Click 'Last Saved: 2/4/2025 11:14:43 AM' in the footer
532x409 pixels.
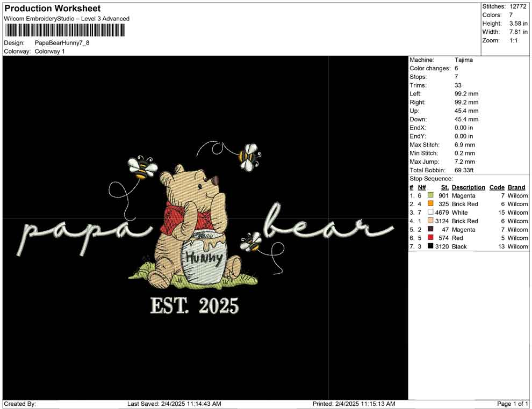(x=174, y=404)
